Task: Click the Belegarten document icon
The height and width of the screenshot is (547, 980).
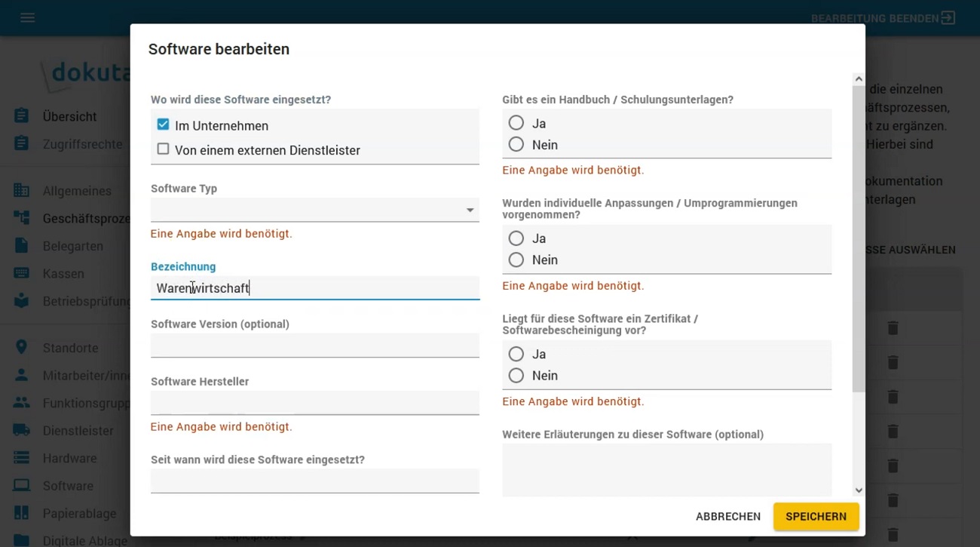Action: click(22, 246)
